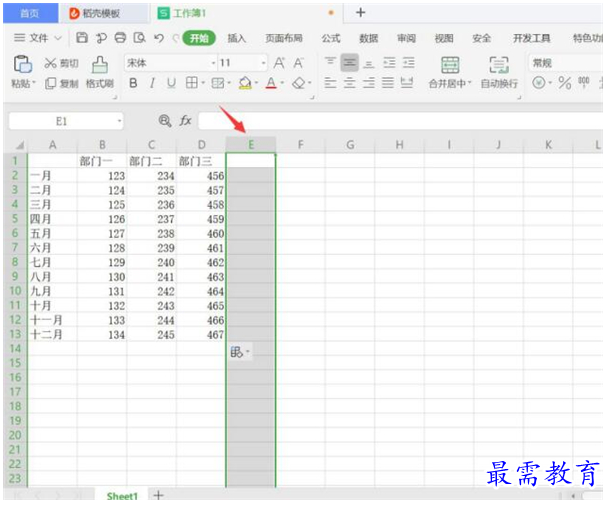608x505 pixels.
Task: Click the Paste clipboard icon
Action: (x=22, y=64)
